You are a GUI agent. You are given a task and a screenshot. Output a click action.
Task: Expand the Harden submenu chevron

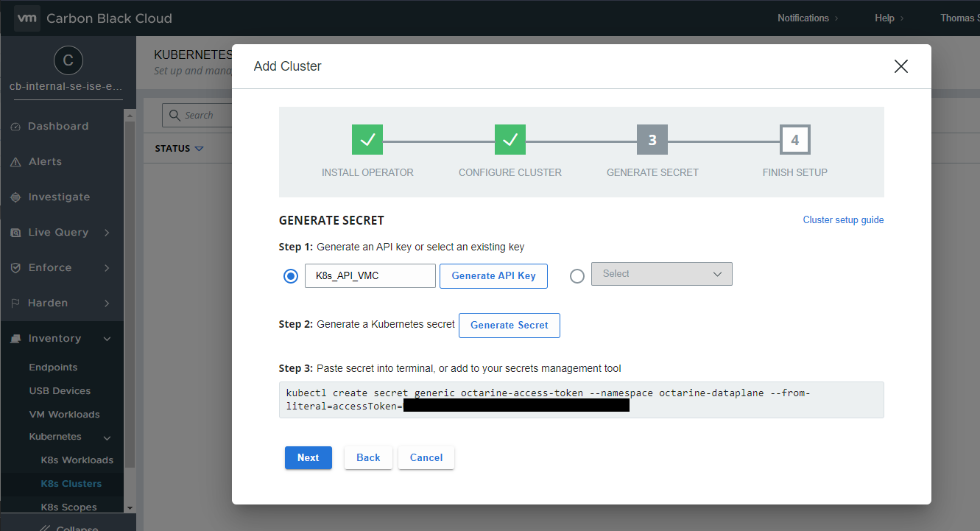(x=107, y=303)
